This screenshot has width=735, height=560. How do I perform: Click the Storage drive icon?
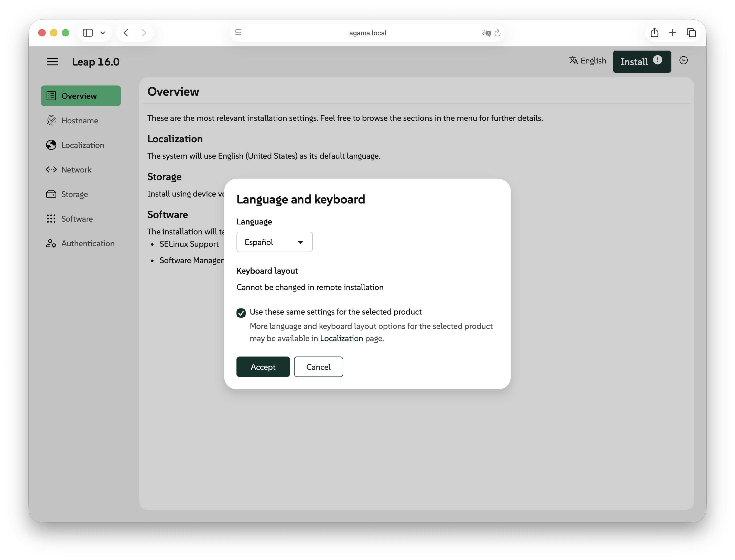tap(51, 194)
